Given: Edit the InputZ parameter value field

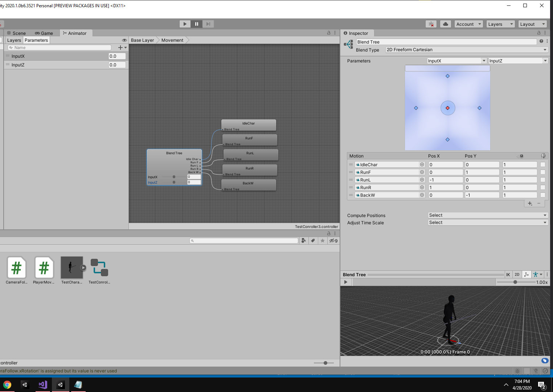Looking at the screenshot, I should click(117, 65).
